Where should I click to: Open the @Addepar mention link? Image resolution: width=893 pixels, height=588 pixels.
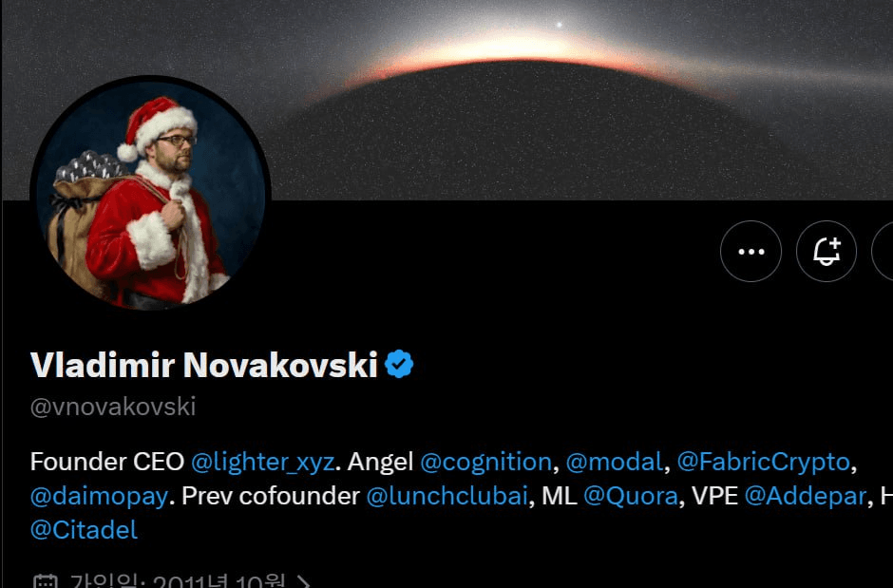pos(806,496)
